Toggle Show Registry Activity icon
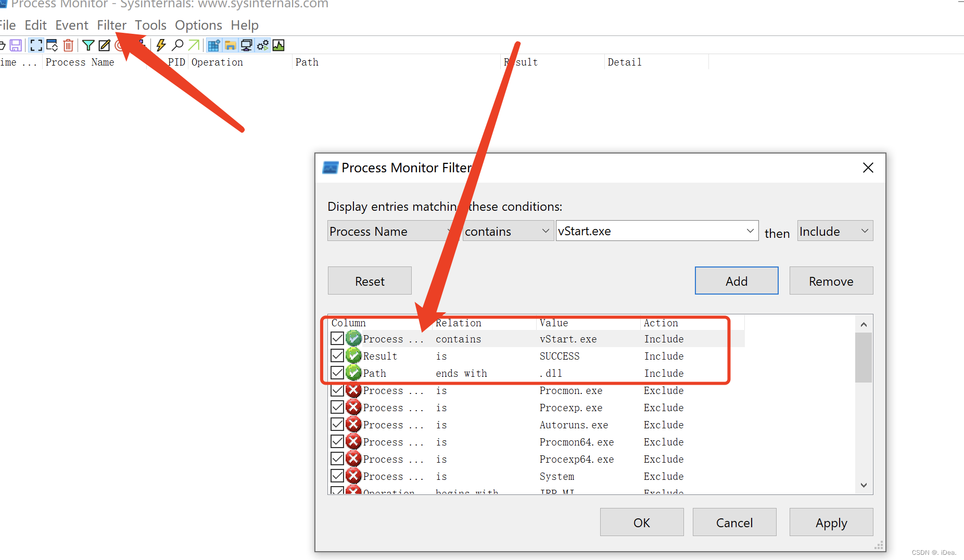This screenshot has width=964, height=560. [214, 45]
